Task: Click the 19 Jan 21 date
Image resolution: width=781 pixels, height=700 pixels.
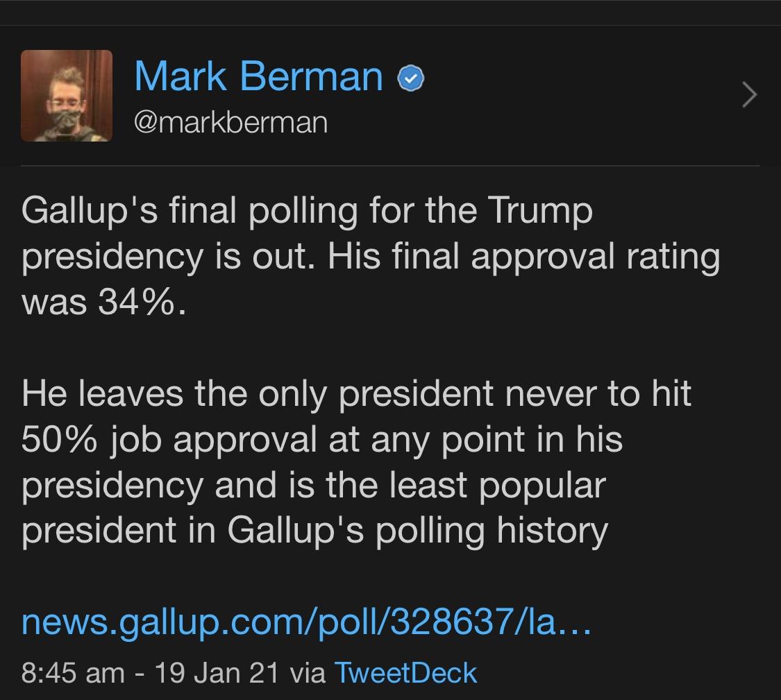Action: (x=216, y=673)
